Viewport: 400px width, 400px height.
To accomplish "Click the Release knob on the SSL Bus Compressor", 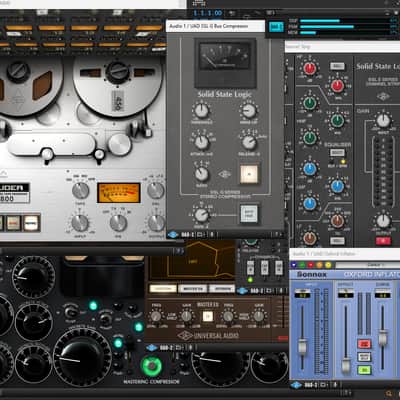I will 249,142.
